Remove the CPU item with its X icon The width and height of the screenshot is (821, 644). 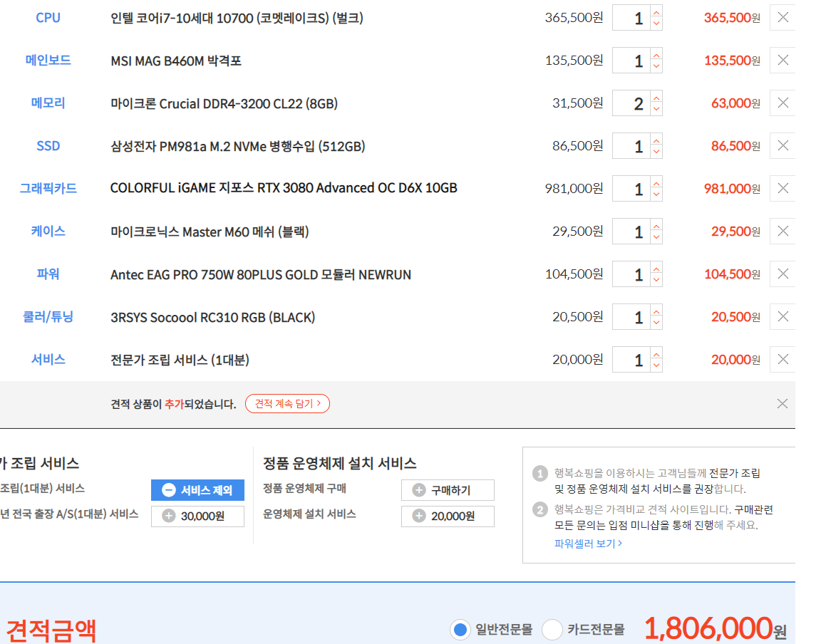click(x=783, y=17)
